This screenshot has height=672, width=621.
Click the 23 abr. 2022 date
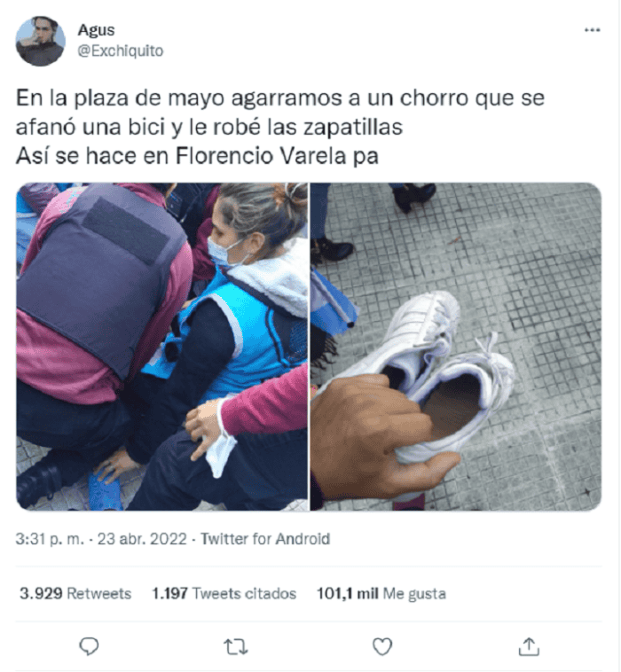pyautogui.click(x=142, y=539)
